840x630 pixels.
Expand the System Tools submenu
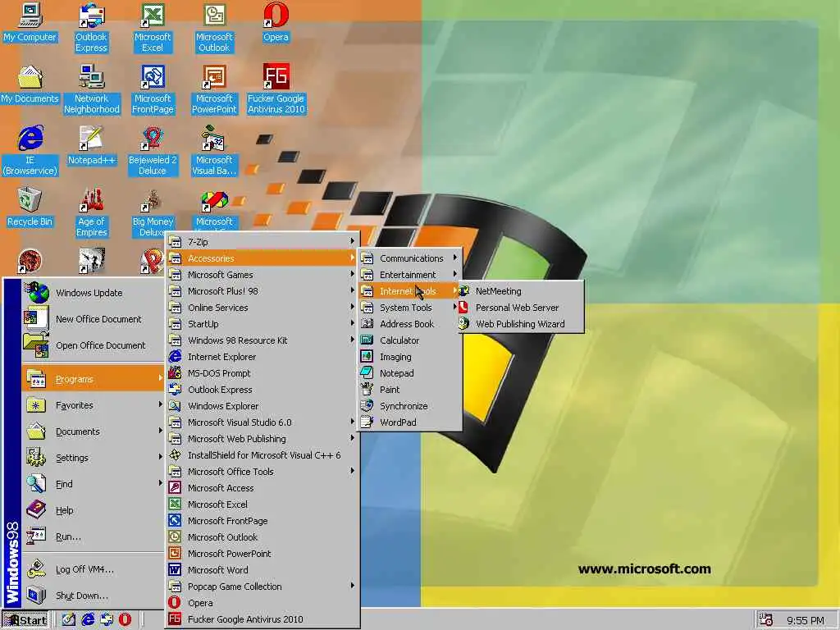pyautogui.click(x=410, y=308)
